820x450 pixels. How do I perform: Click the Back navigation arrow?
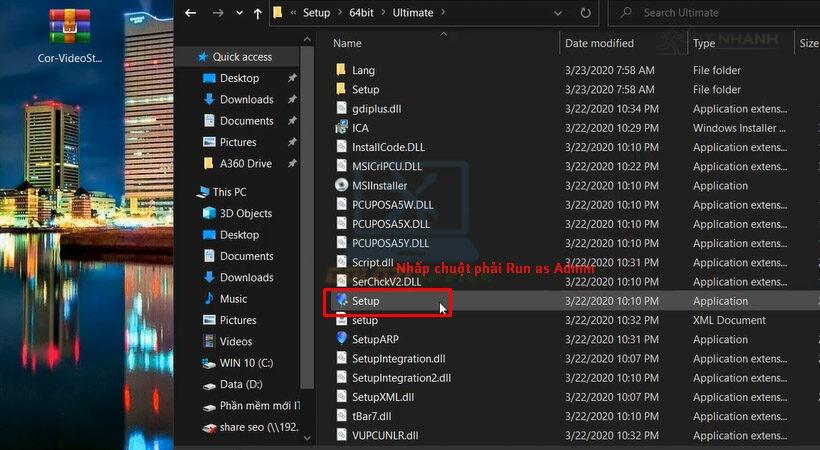click(191, 13)
